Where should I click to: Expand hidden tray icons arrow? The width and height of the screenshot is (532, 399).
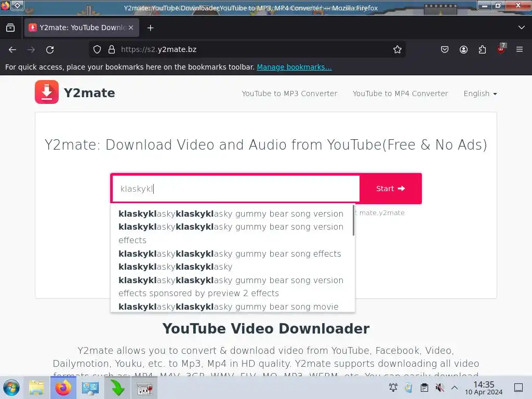tap(455, 388)
